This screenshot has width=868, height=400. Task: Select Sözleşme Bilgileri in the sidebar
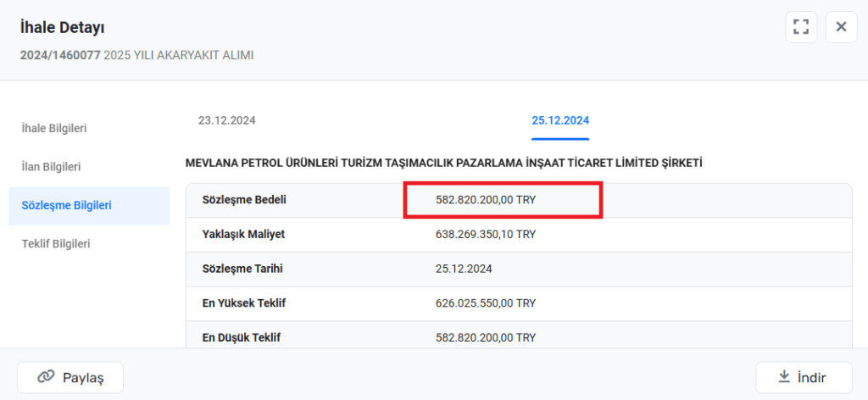[67, 205]
